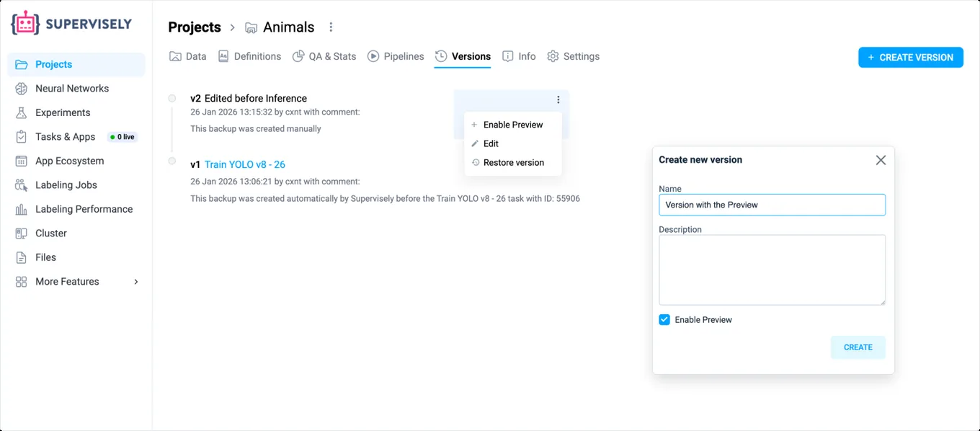Click the Labeling Performance bar chart icon
The image size is (980, 431).
coord(22,209)
